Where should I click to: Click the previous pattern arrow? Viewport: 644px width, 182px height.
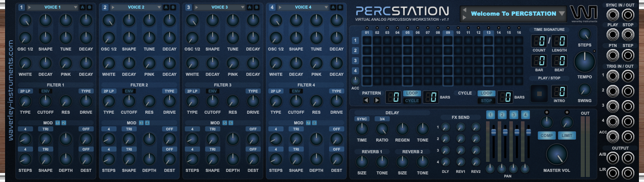pyautogui.click(x=366, y=100)
